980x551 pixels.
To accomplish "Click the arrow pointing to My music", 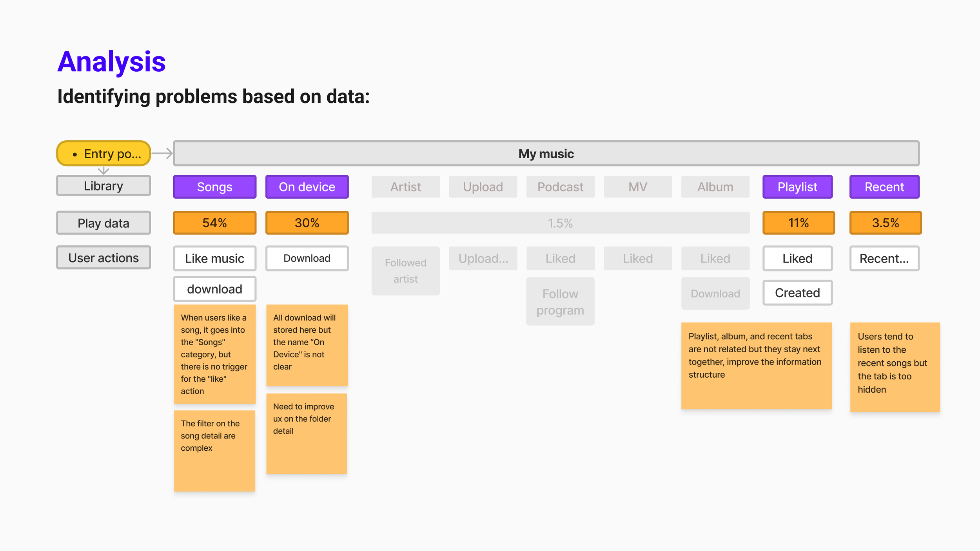I will [x=162, y=153].
